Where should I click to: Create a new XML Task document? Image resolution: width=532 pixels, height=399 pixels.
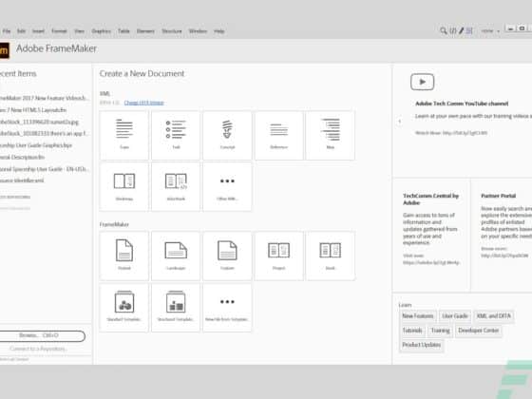click(176, 135)
